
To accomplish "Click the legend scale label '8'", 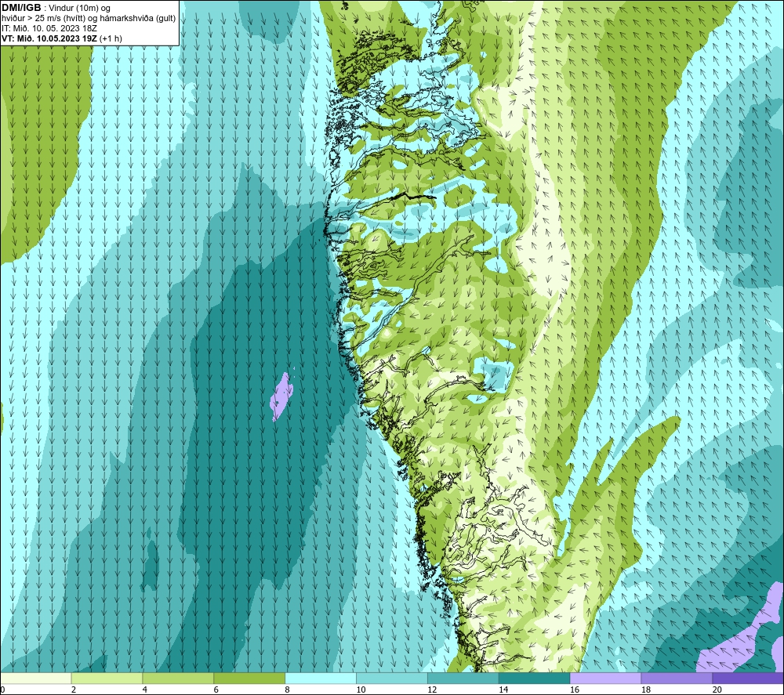I will 287,690.
